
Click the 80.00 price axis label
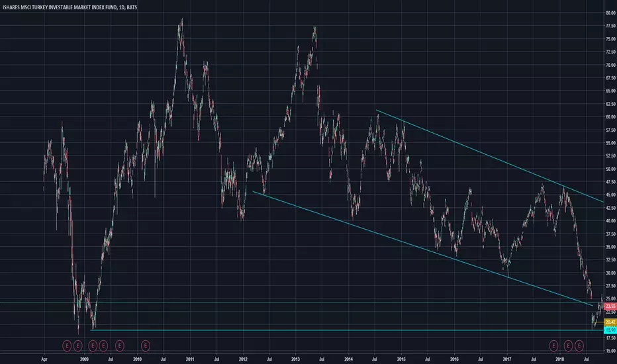(610, 13)
